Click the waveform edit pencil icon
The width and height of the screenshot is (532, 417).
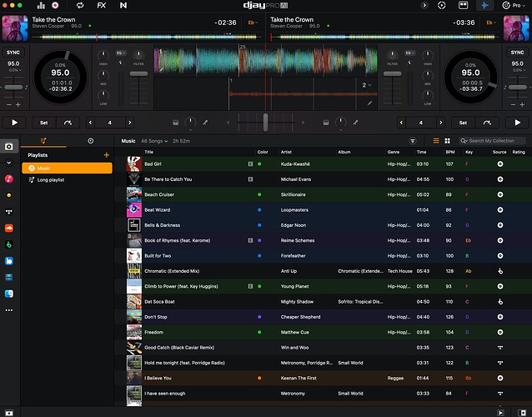(x=369, y=103)
